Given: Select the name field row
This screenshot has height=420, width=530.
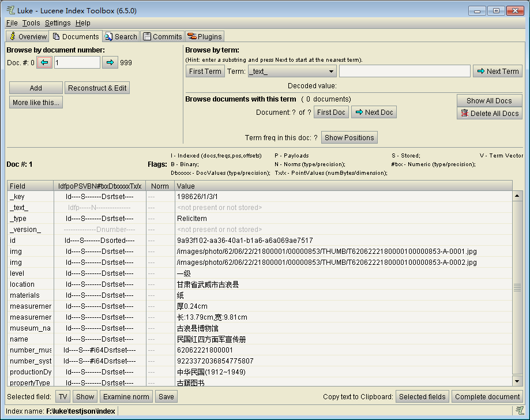Looking at the screenshot, I should pos(260,339).
